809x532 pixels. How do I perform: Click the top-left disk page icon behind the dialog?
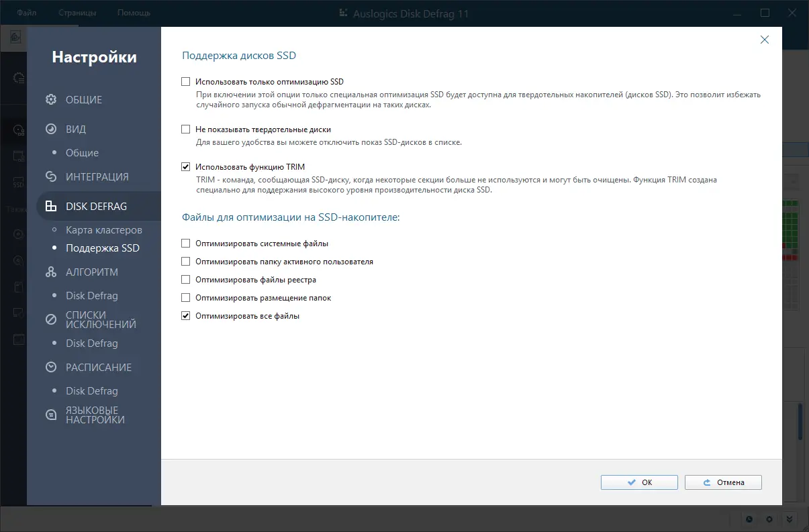[x=17, y=36]
